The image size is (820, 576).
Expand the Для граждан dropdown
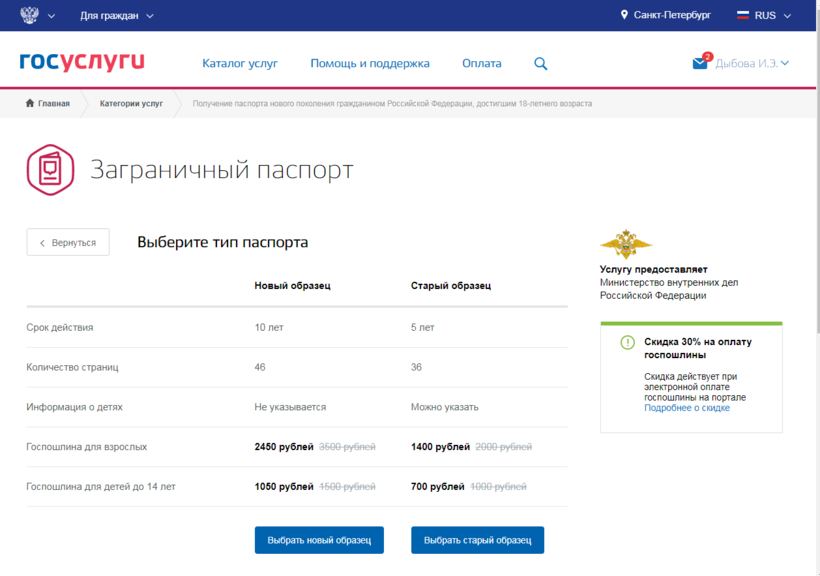[x=117, y=16]
